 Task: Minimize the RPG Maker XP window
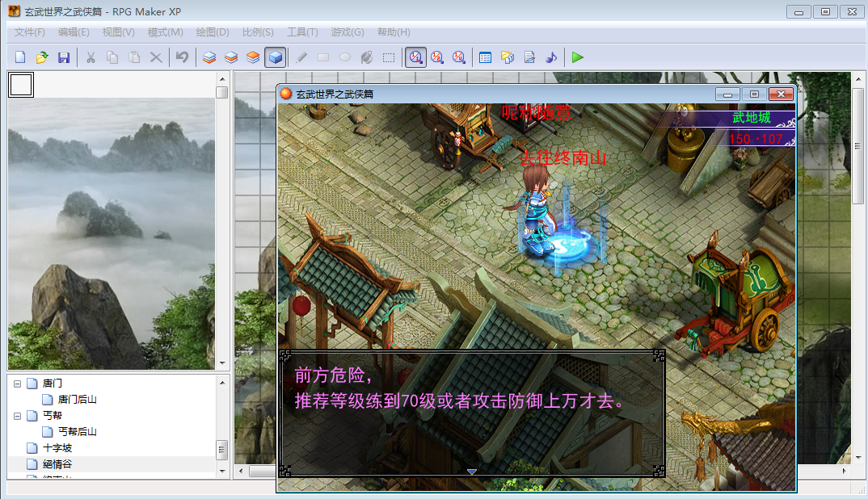click(x=798, y=11)
